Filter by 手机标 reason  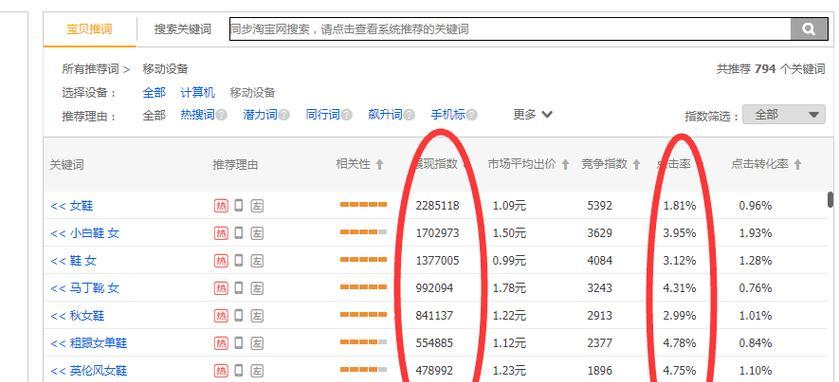(448, 115)
